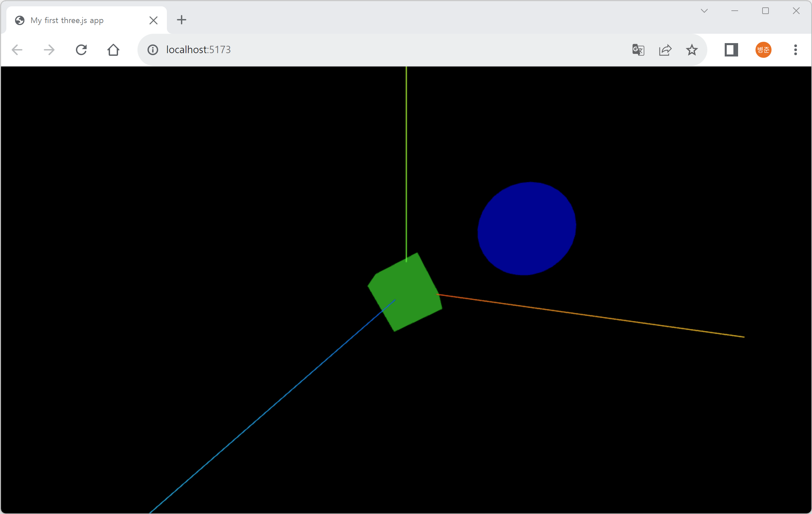Click the browser back arrow
This screenshot has height=514, width=812.
click(x=17, y=50)
